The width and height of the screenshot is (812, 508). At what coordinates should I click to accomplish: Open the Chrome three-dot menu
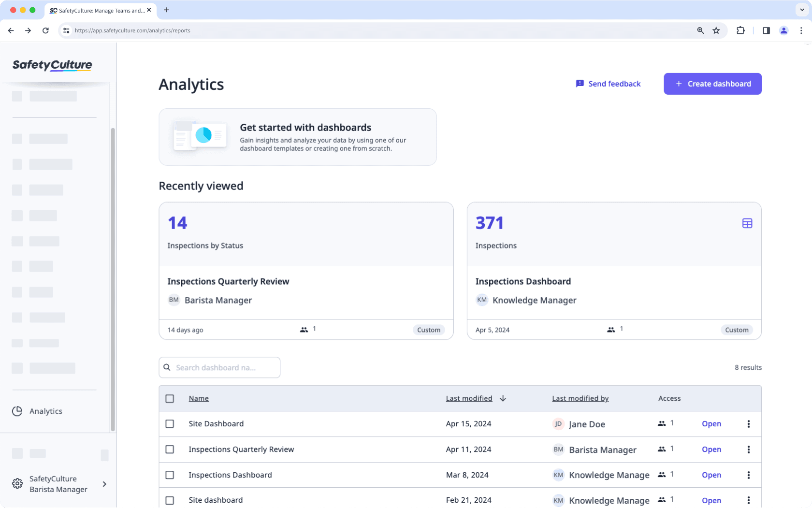[801, 30]
